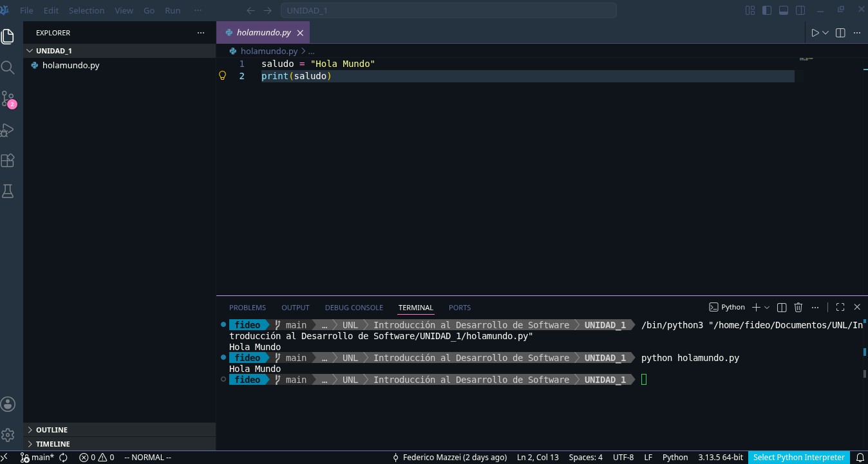Screen dimensions: 868x464
Task: Open Source Control view with badge 2
Action: pyautogui.click(x=8, y=98)
